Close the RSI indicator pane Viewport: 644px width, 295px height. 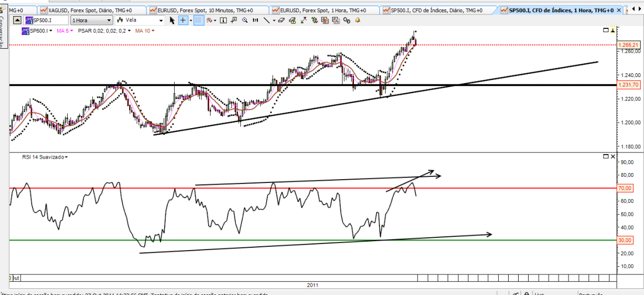click(x=613, y=156)
